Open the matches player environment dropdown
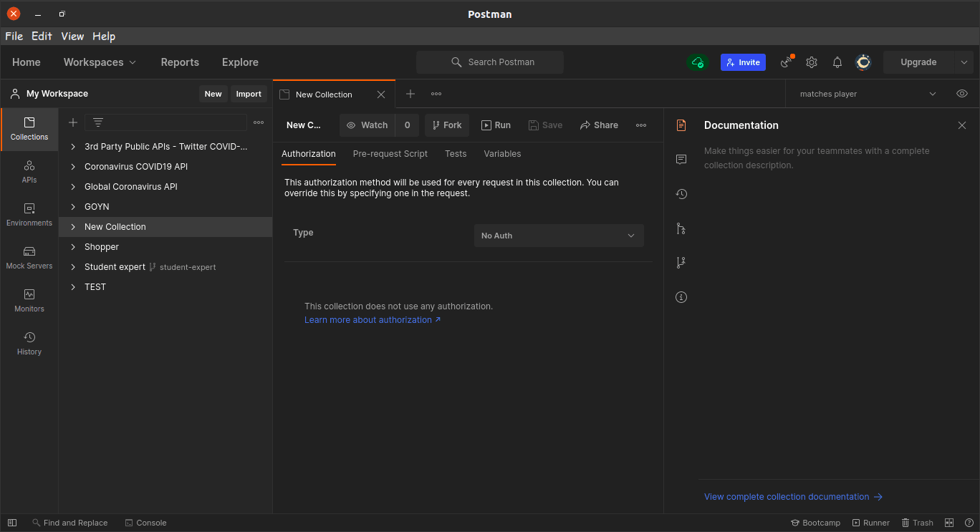980x532 pixels. click(868, 94)
